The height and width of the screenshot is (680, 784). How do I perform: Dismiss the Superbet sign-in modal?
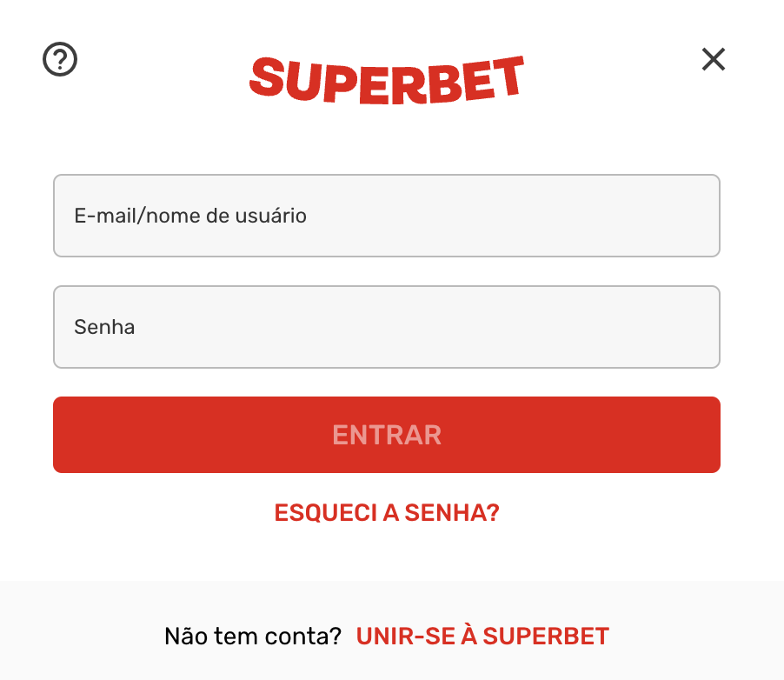coord(713,59)
